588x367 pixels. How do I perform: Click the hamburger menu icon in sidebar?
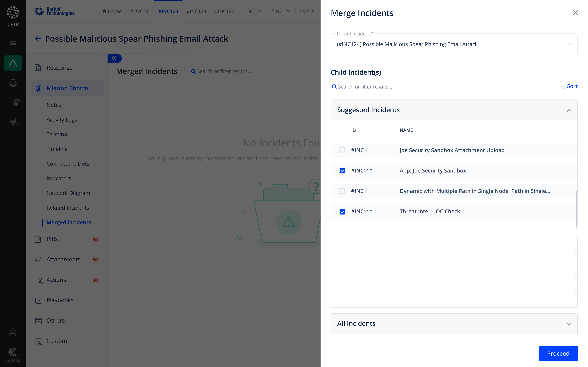point(13,43)
